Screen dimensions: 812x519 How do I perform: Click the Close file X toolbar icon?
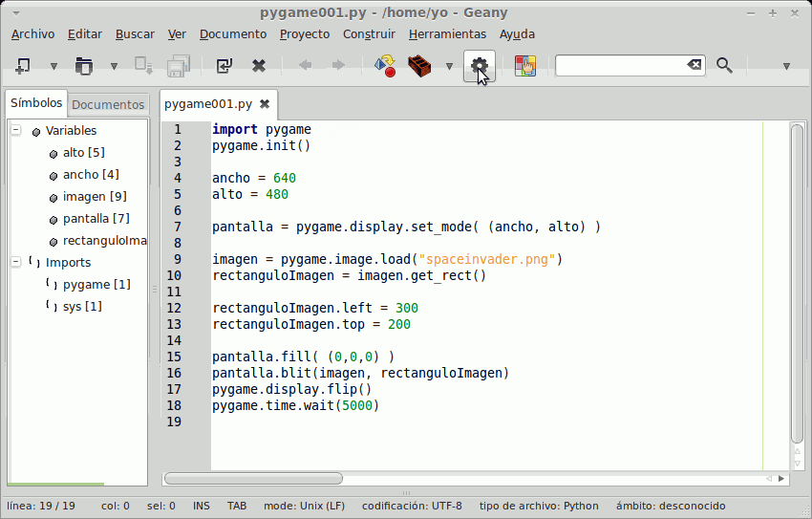[259, 66]
